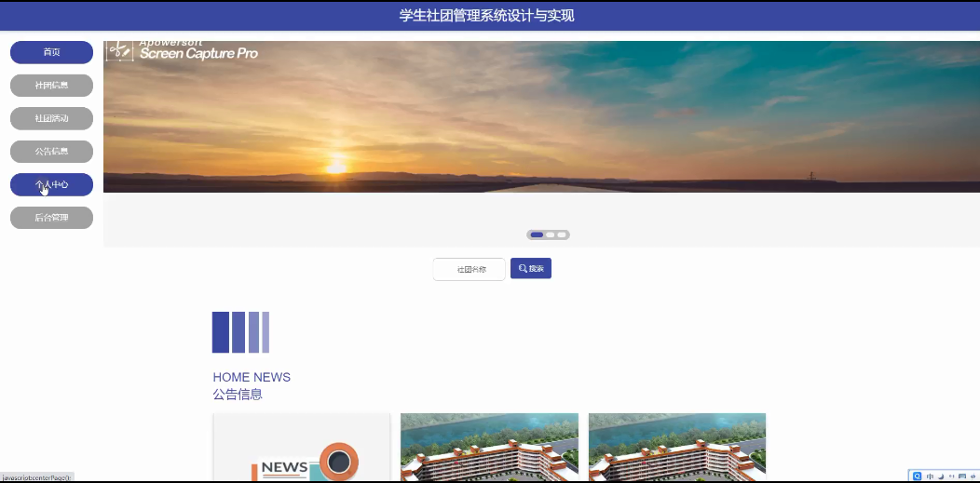The width and height of the screenshot is (980, 483).
Task: Click the sogou input method Q icon
Action: (917, 476)
